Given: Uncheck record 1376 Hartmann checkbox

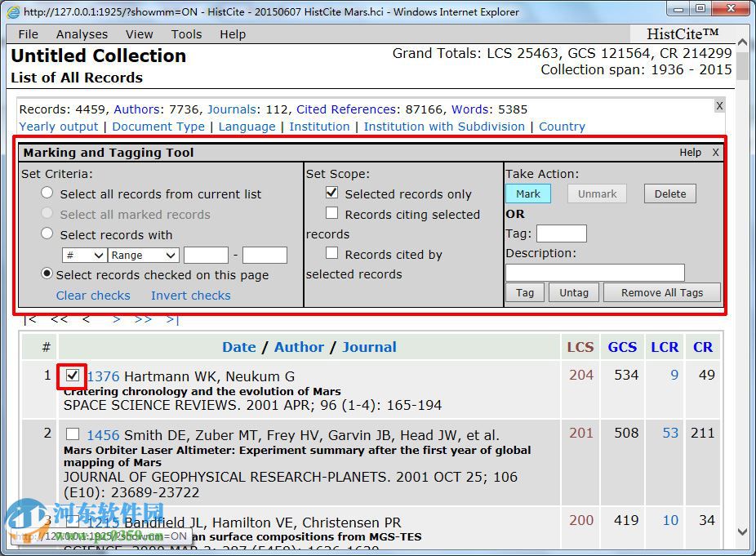Looking at the screenshot, I should [x=73, y=376].
